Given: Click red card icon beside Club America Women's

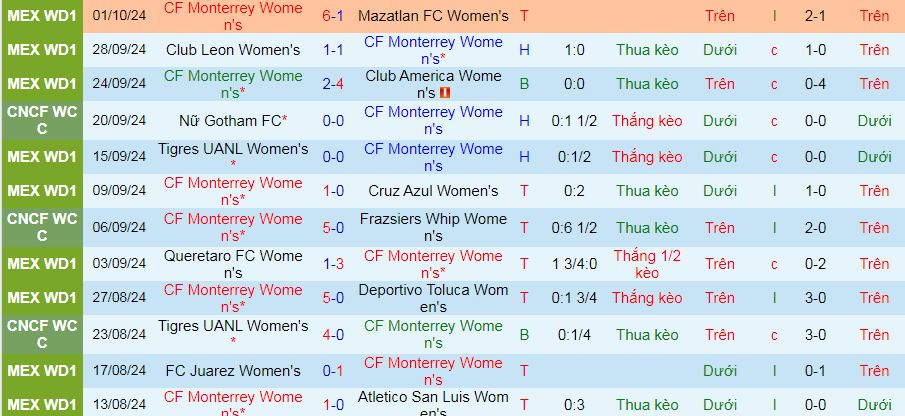Looking at the screenshot, I should (x=444, y=92).
